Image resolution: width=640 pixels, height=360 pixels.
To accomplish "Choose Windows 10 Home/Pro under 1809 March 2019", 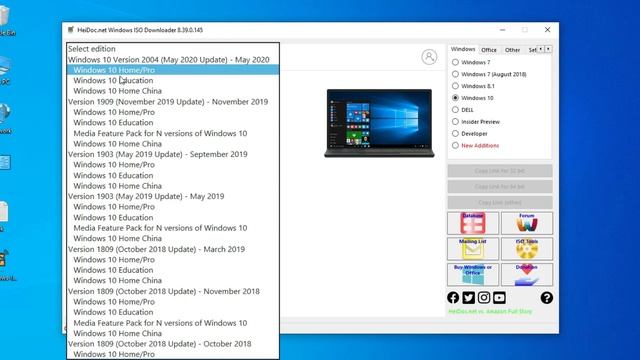I will pos(173,260).
